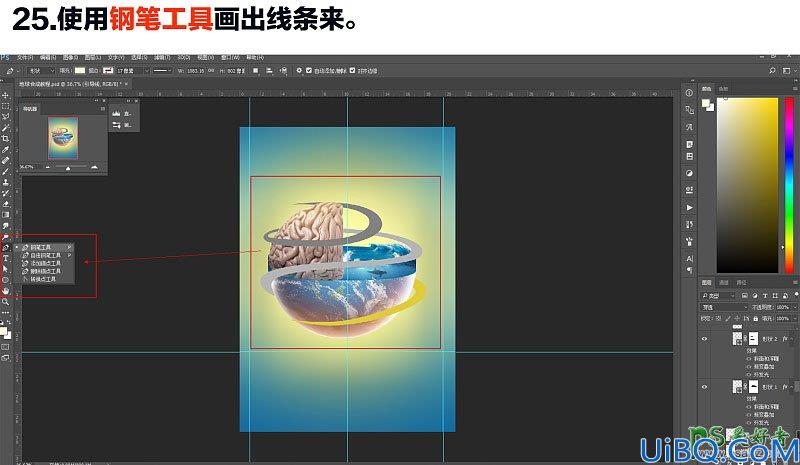Switch to the Swatches tab beside Color
Viewport: 800px width, 465px height.
723,89
